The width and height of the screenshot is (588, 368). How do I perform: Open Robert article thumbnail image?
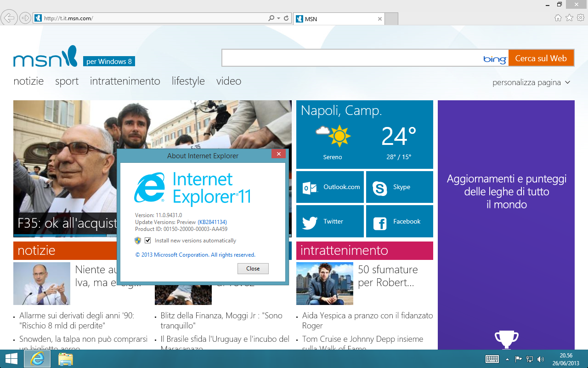point(325,283)
